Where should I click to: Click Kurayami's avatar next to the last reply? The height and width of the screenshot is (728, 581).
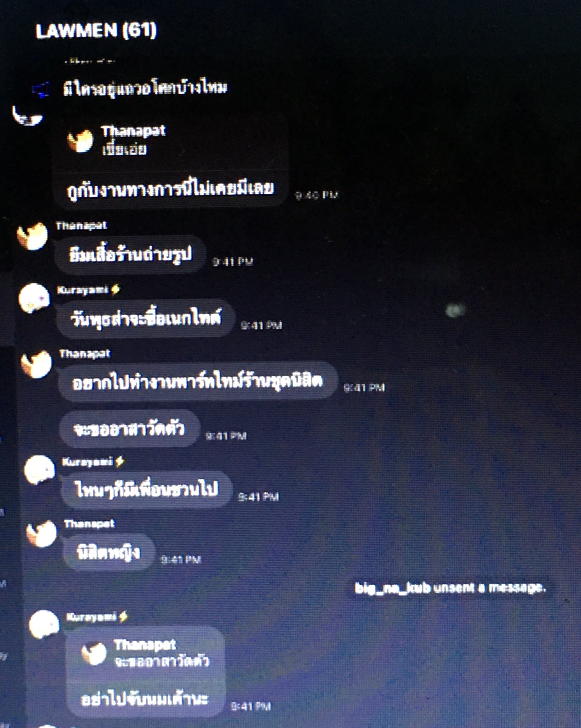(x=44, y=624)
